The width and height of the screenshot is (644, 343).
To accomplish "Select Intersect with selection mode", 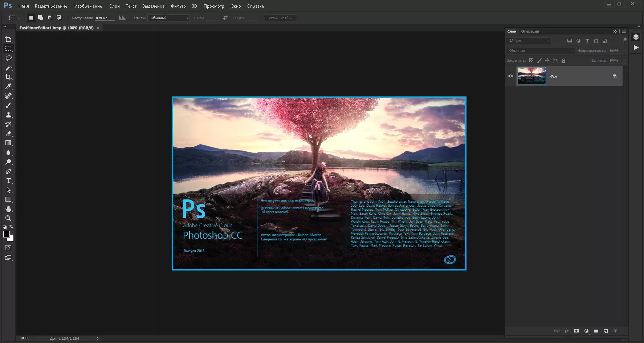I will pyautogui.click(x=60, y=18).
